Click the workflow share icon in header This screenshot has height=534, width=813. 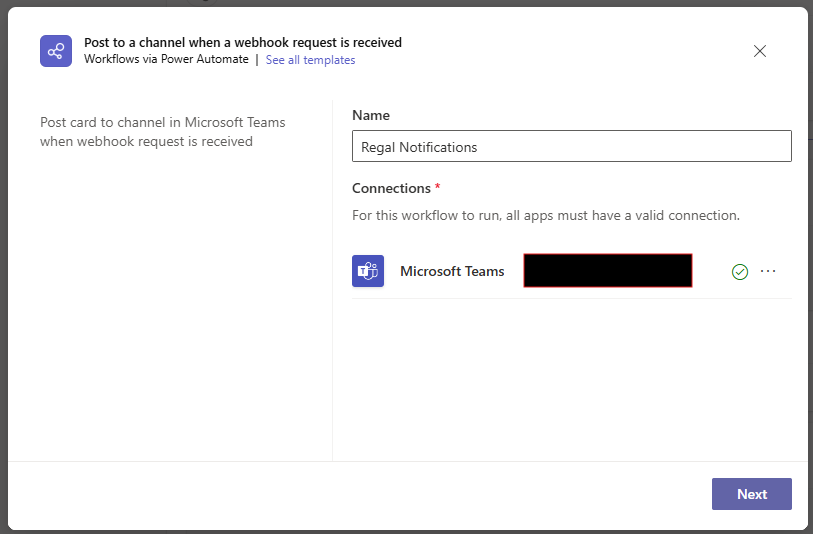pos(56,51)
